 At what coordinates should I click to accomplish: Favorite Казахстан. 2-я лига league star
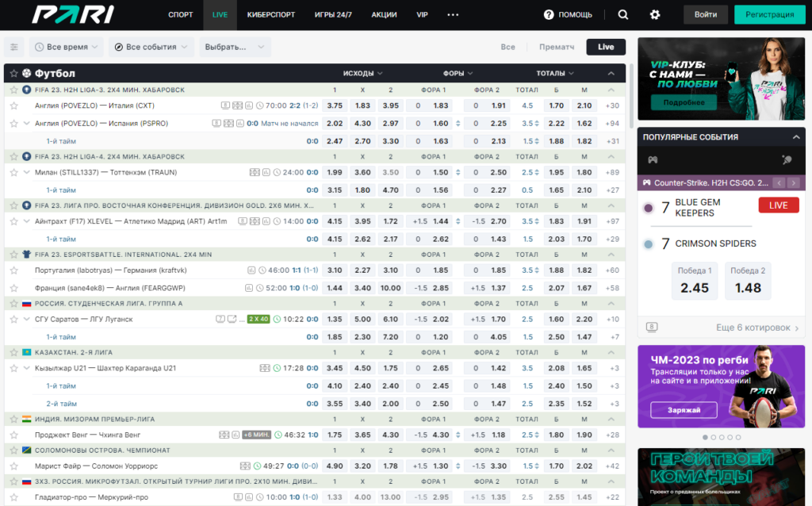pos(14,352)
